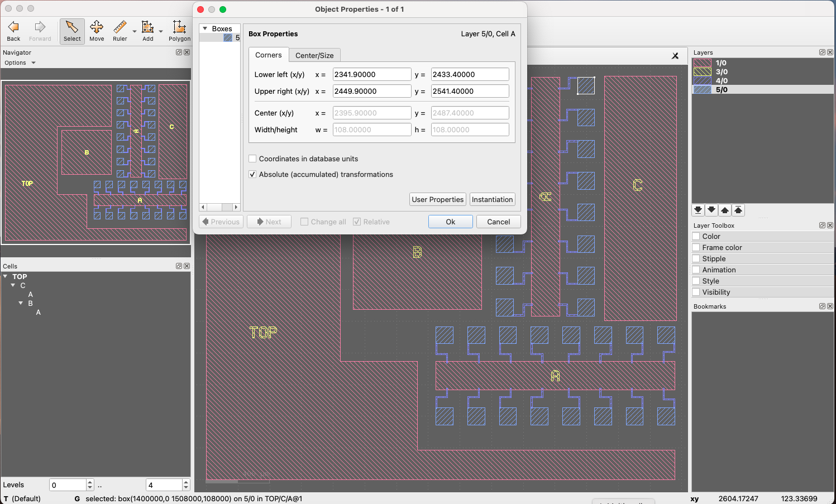Image resolution: width=836 pixels, height=504 pixels.
Task: Select the Move tool in toolbar
Action: (97, 31)
